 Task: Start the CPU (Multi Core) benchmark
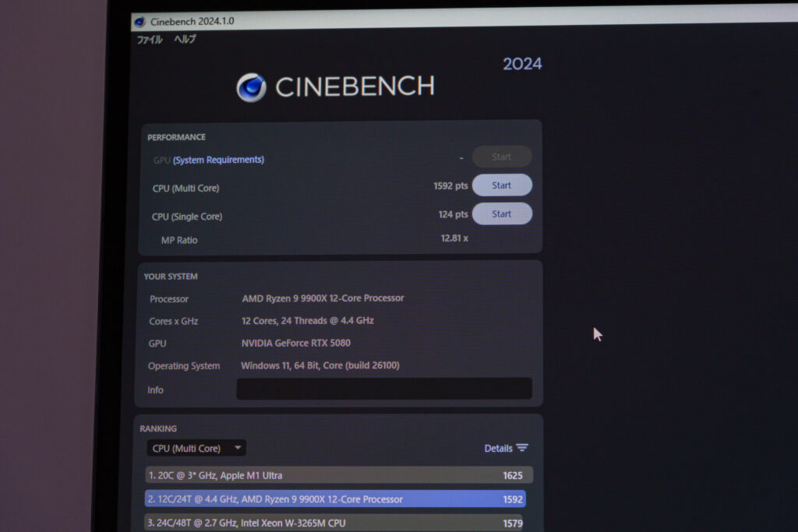[x=502, y=185]
